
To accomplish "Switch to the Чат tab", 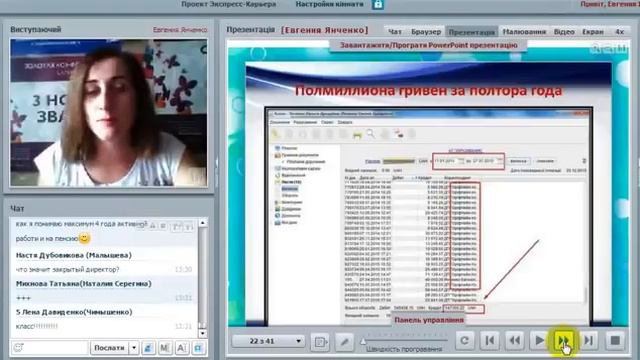I will pos(395,31).
